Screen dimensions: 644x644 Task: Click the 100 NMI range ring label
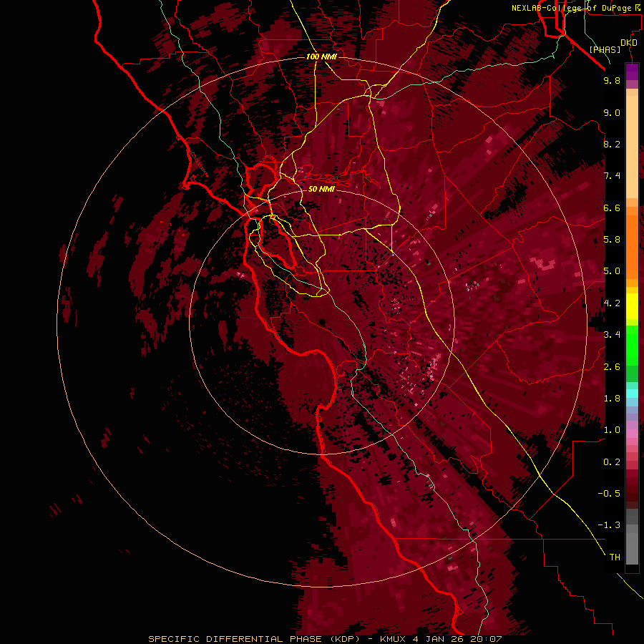coord(321,57)
